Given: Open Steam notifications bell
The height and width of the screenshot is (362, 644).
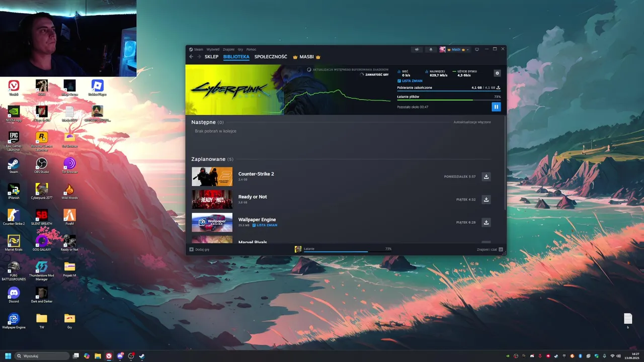Looking at the screenshot, I should [x=431, y=49].
